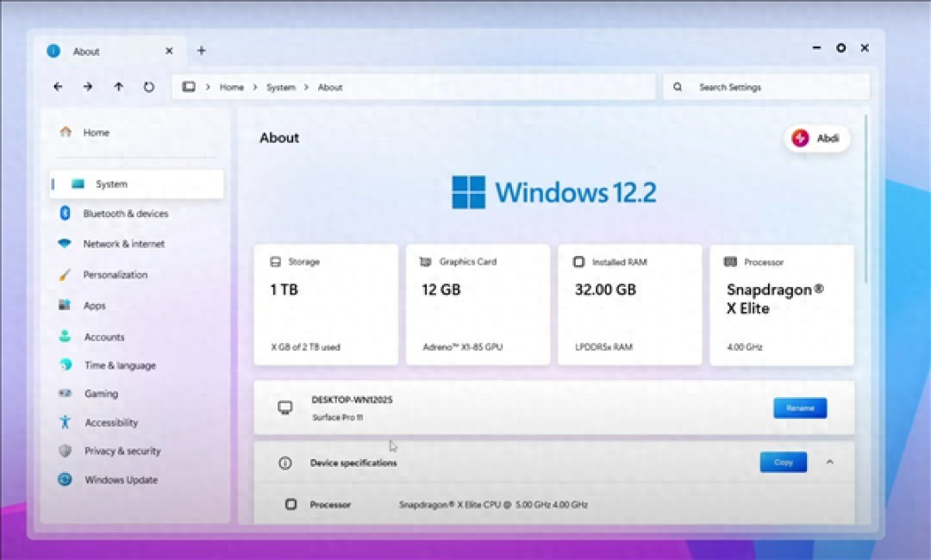Click the vertical scrollbar on right
Viewport: 931px width, 560px height.
pyautogui.click(x=865, y=198)
